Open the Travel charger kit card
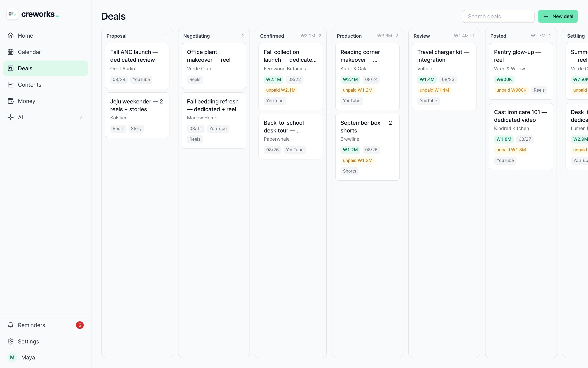The height and width of the screenshot is (368, 588). 444,77
